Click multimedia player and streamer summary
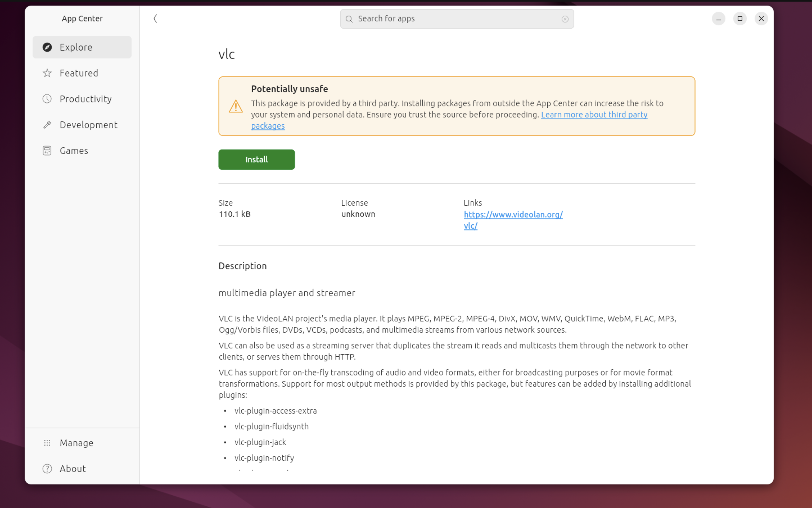 [x=287, y=293]
